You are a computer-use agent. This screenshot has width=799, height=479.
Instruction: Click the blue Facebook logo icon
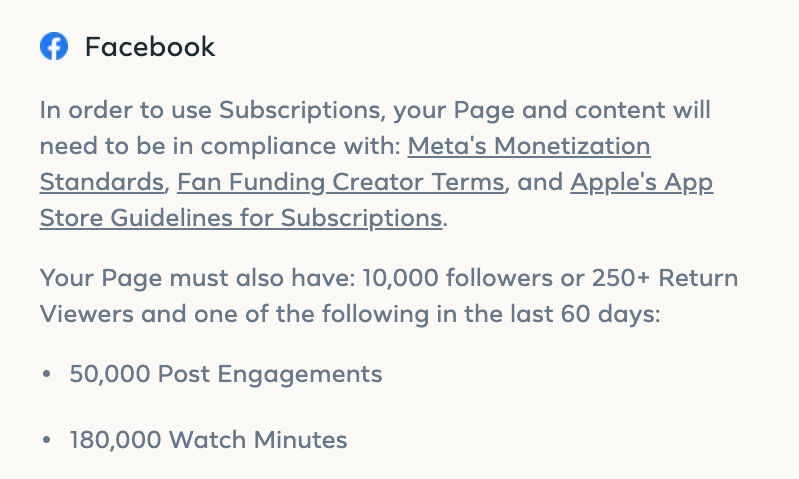coord(54,46)
